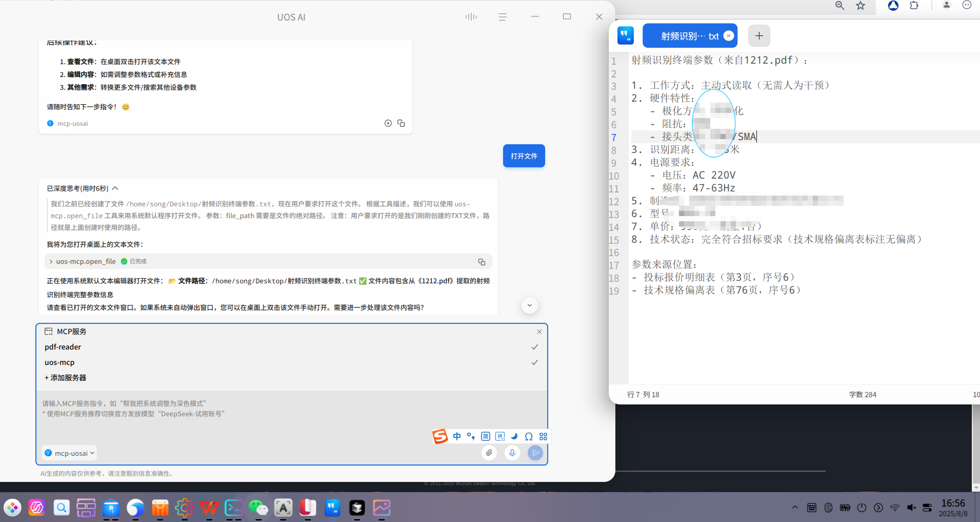Open the mcp-uosai model dropdown

click(69, 453)
